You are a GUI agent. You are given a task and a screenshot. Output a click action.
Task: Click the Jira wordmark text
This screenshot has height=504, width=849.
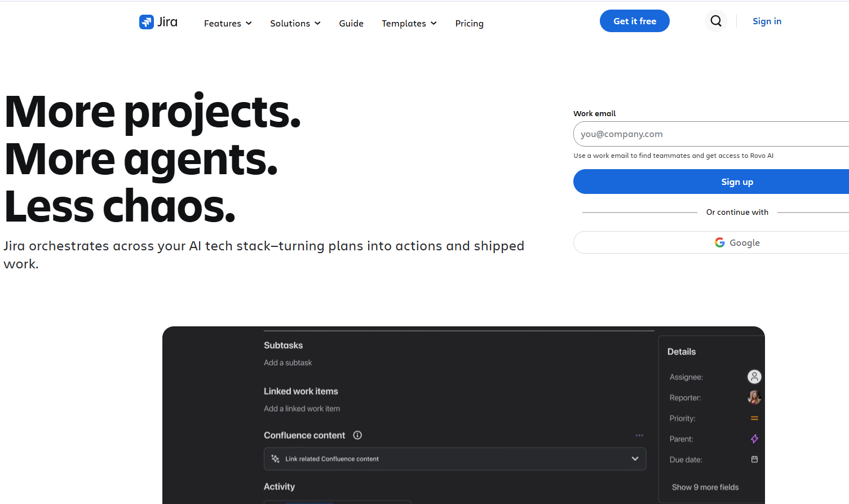coord(167,22)
